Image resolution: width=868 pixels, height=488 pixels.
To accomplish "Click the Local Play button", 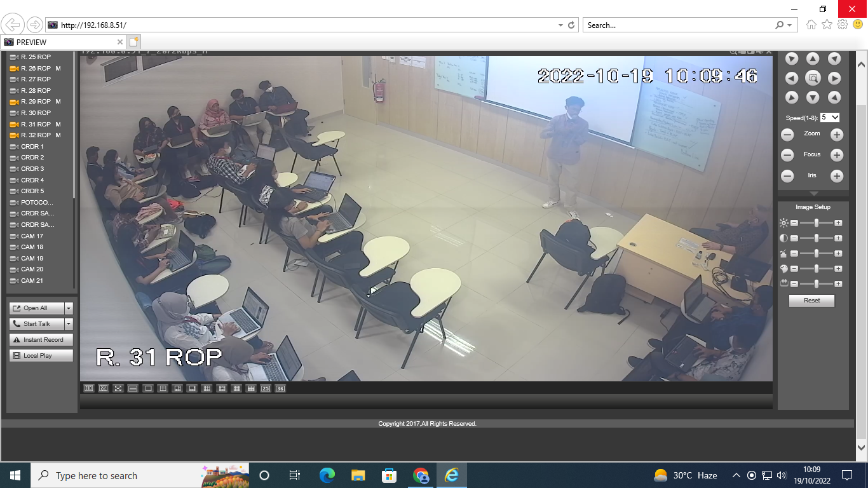I will 41,356.
